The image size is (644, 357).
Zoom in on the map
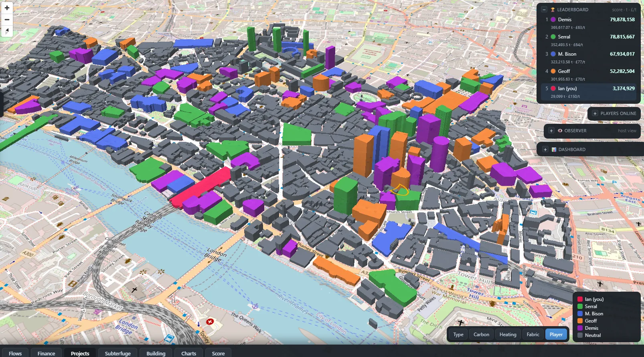pyautogui.click(x=7, y=8)
